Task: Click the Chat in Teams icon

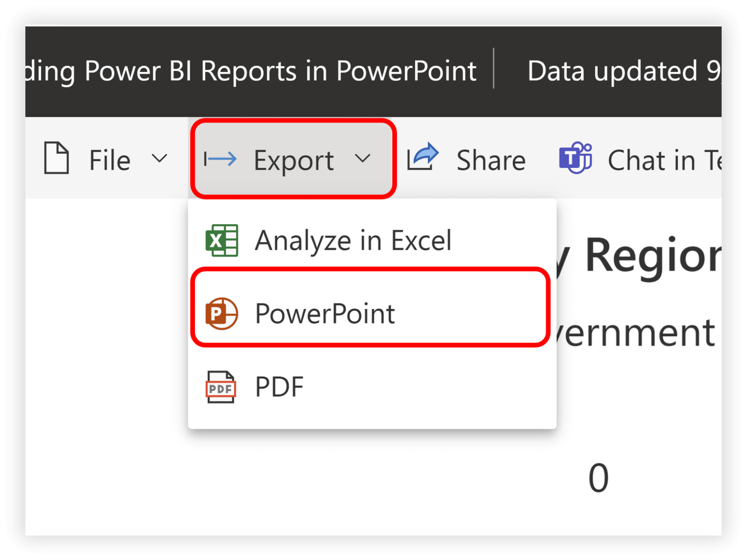Action: (x=576, y=158)
